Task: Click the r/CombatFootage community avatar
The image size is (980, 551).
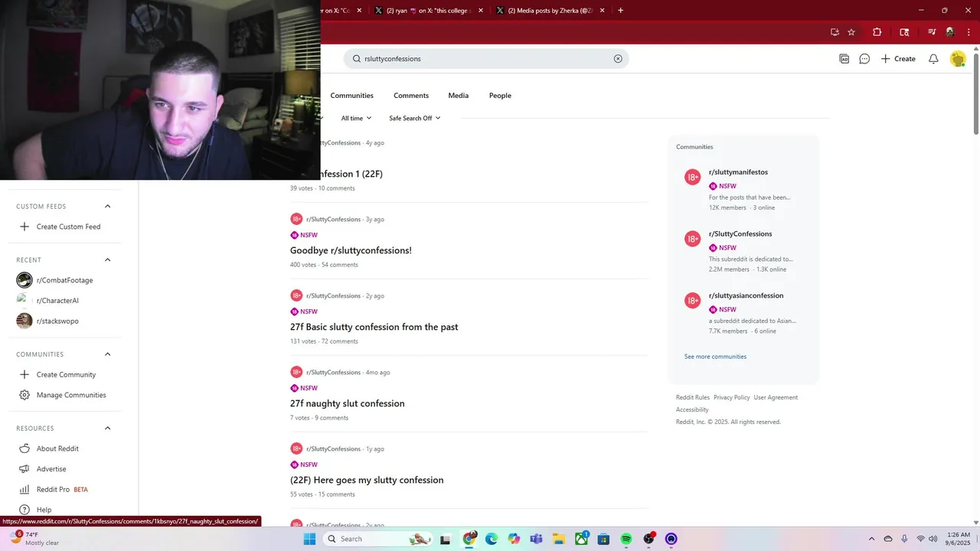Action: 24,280
